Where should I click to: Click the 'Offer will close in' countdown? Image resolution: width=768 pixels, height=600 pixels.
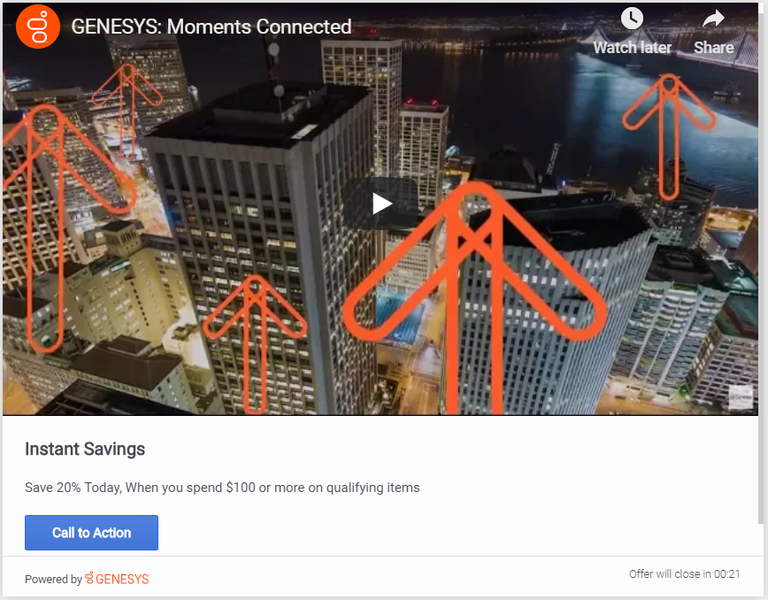pyautogui.click(x=684, y=574)
